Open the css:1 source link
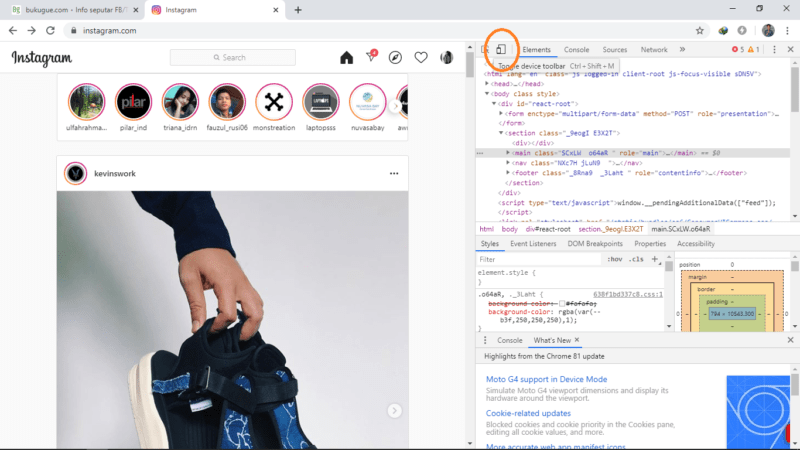 point(628,294)
